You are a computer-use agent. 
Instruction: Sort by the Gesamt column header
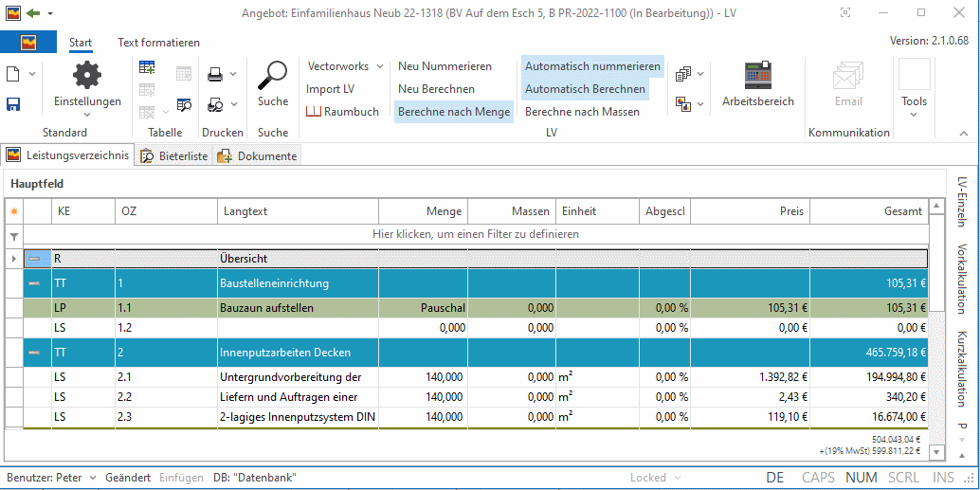[x=869, y=211]
